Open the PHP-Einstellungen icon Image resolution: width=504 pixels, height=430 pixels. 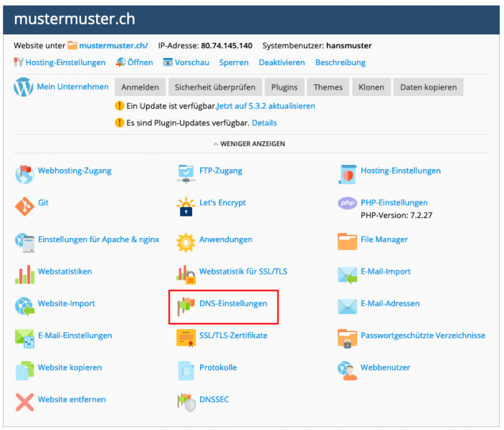pos(347,204)
